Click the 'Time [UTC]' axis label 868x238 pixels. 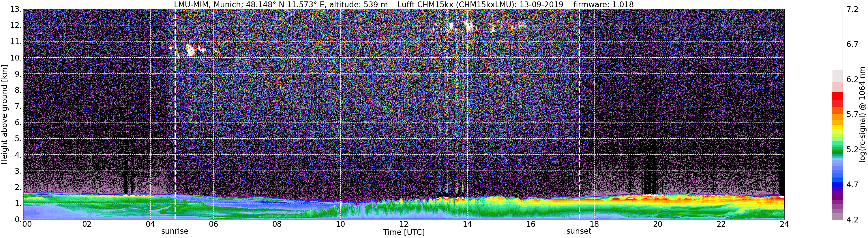click(404, 232)
